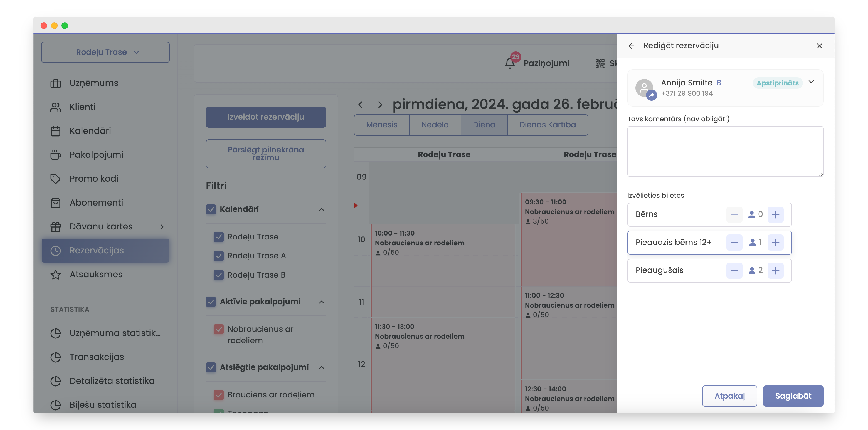Toggle the Kalendāri filter group checkbox
Screen dimensions: 868x430
point(211,209)
